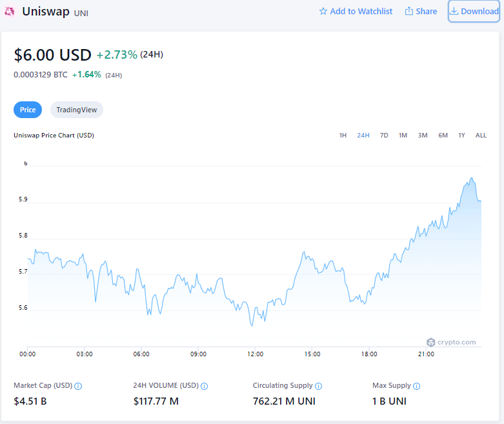Click the Download button label
The width and height of the screenshot is (504, 424).
coord(479,12)
